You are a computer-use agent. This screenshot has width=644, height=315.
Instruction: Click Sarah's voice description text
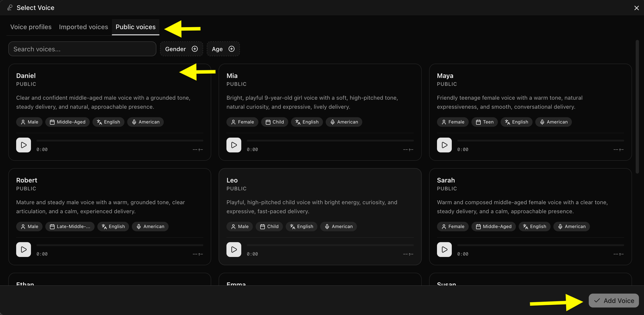pyautogui.click(x=523, y=206)
